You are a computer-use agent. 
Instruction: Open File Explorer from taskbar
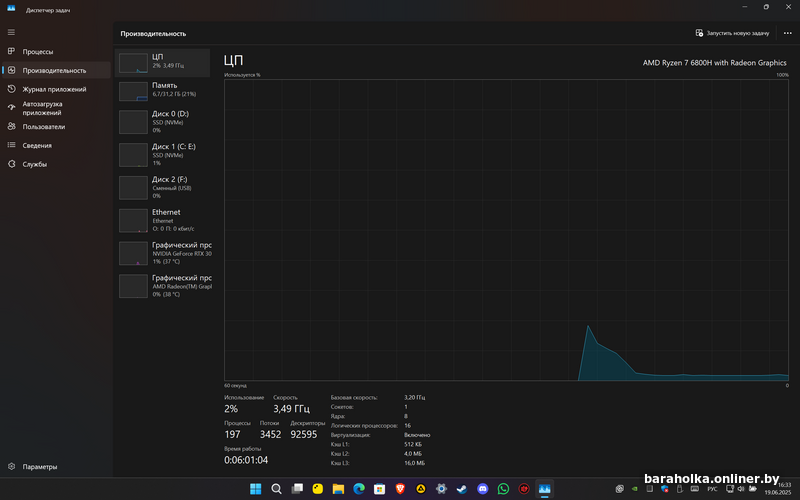click(338, 489)
